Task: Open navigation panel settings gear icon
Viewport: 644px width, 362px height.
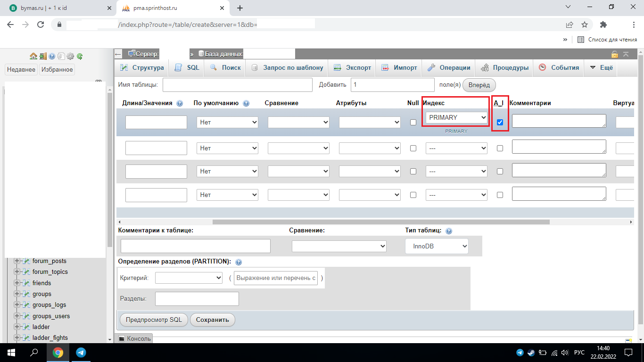Action: [70, 56]
